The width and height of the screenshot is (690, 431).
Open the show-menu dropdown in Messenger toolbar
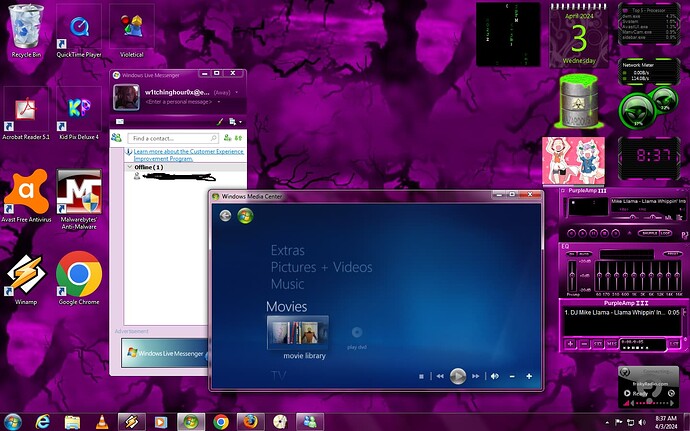pyautogui.click(x=235, y=122)
